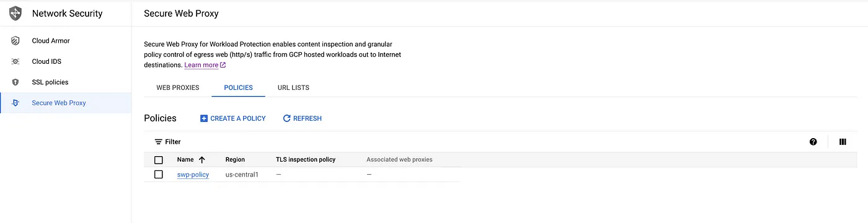This screenshot has width=868, height=223.
Task: Click the refresh arrow icon
Action: pyautogui.click(x=286, y=118)
